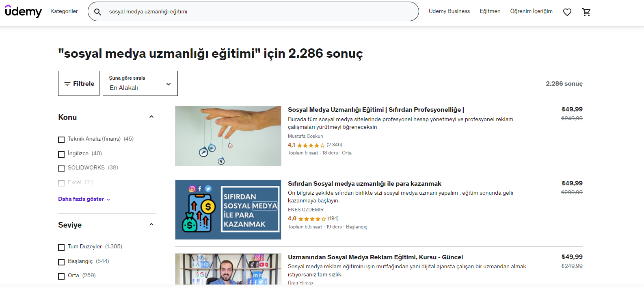Open 'Uzmanından Sosyal Medya Reklam Eğitimi' course
Image resolution: width=644 pixels, height=289 pixels.
point(376,257)
